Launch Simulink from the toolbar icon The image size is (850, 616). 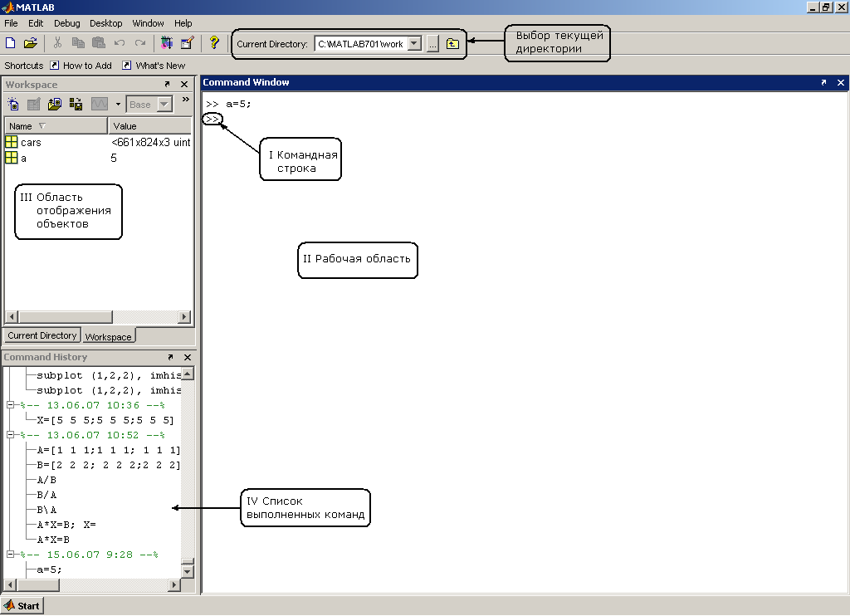[167, 43]
